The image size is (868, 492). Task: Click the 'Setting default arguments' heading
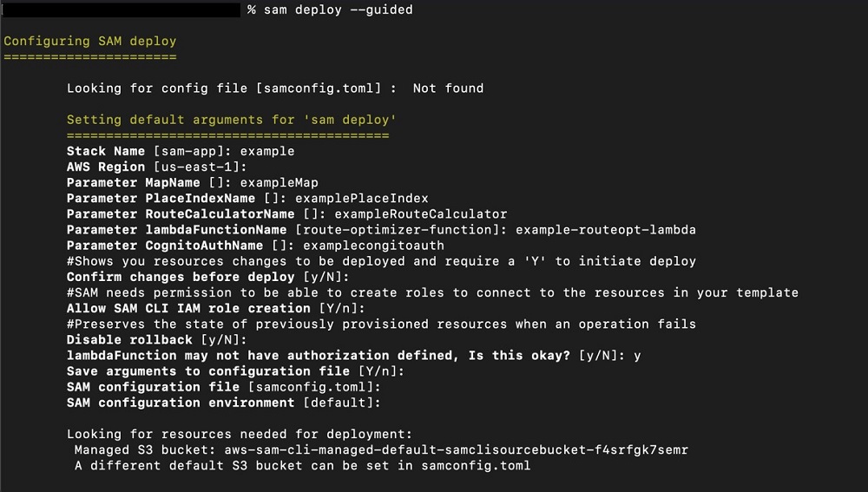232,120
